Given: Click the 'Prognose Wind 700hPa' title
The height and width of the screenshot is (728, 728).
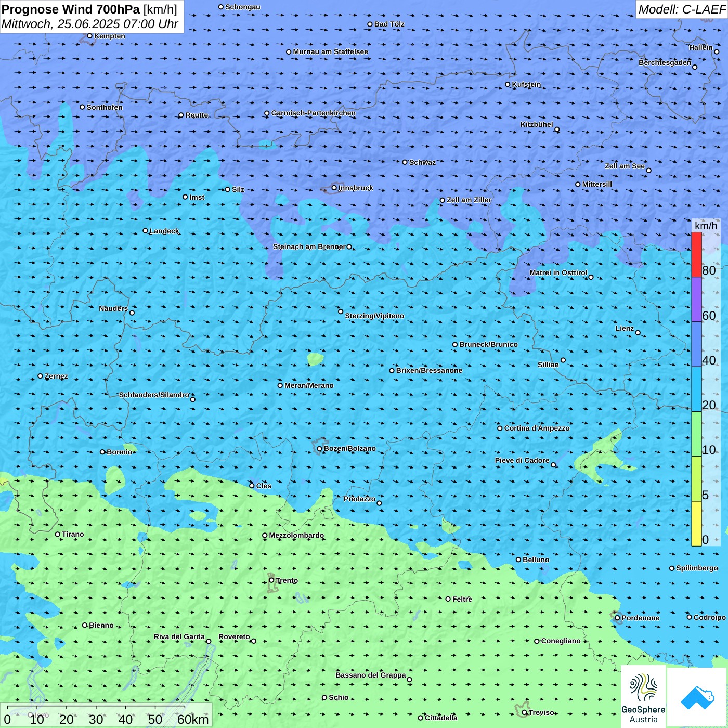Looking at the screenshot, I should (x=71, y=9).
